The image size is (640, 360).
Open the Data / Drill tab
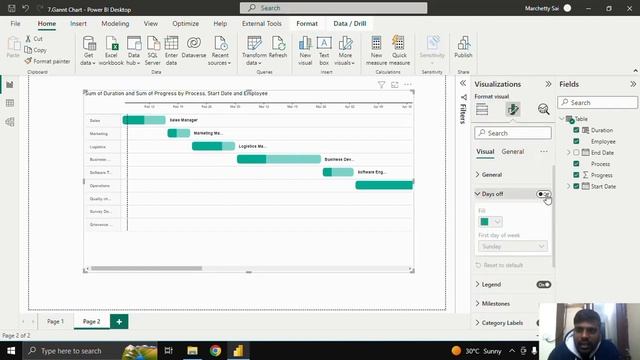tap(349, 24)
